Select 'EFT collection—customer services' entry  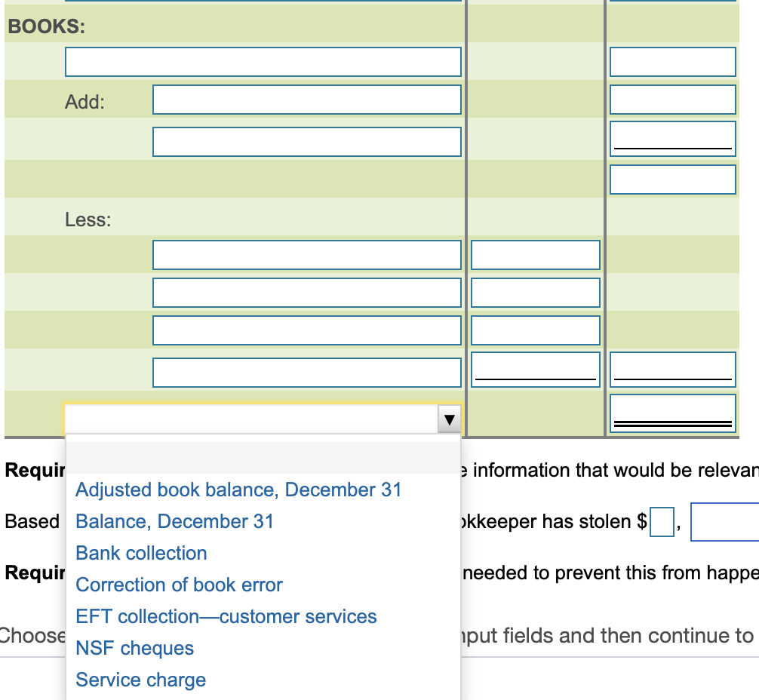(225, 616)
